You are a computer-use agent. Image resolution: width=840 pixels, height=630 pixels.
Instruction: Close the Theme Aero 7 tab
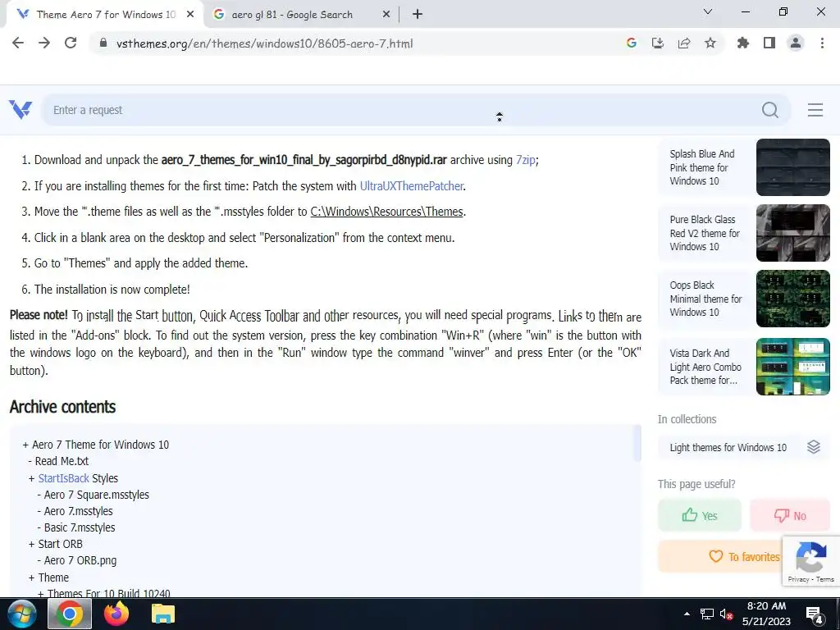(190, 15)
